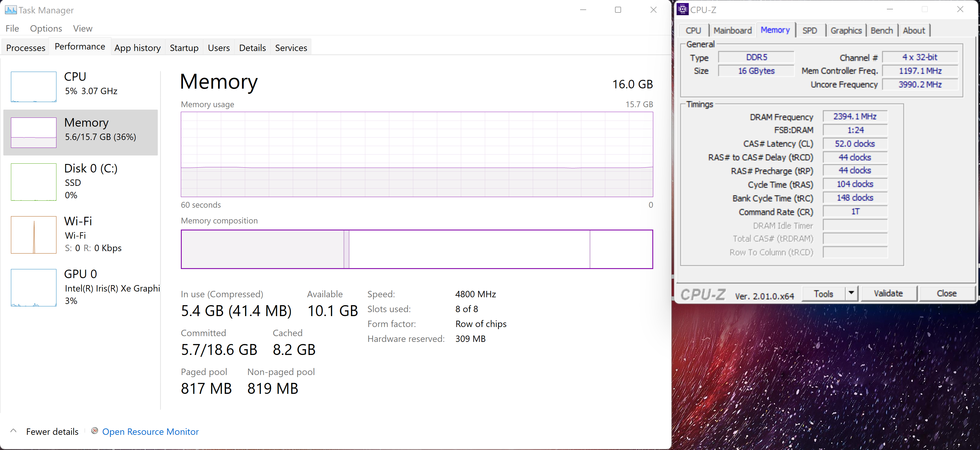Click the 1:24 FSB:DRAM field

point(855,130)
